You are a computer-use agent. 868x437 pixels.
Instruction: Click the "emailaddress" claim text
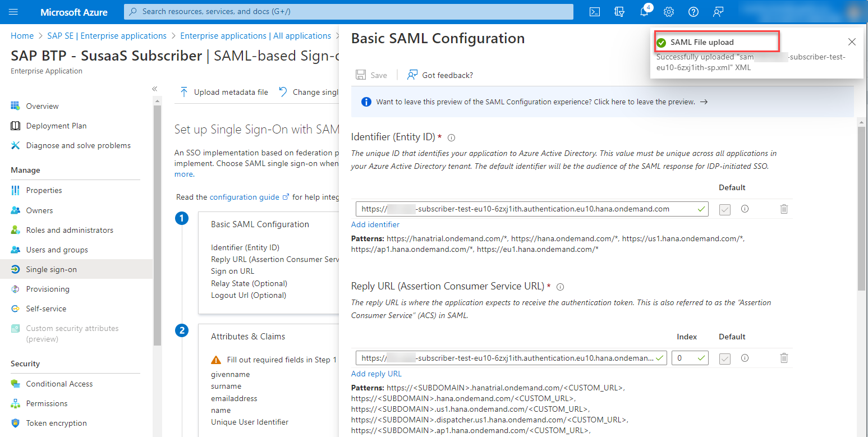coord(234,398)
